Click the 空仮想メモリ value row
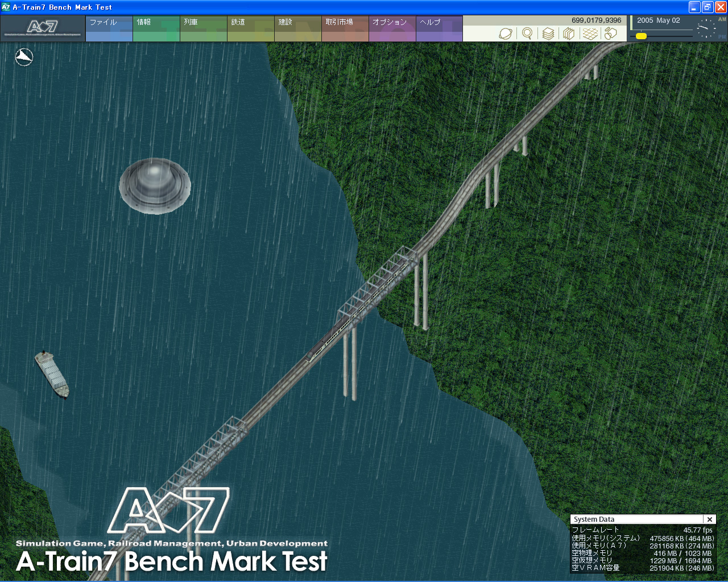Screen dimensions: 728x582 coord(642,560)
